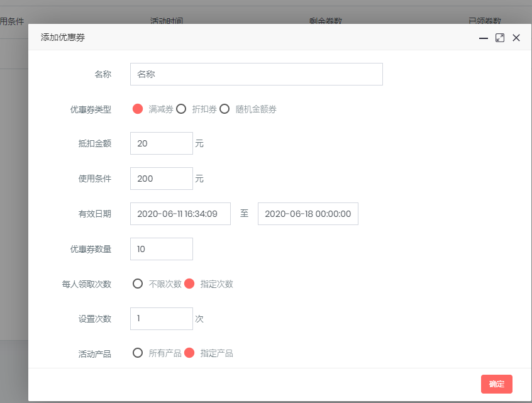The image size is (532, 403).
Task: Choose 所有产品 for activity products
Action: point(138,353)
